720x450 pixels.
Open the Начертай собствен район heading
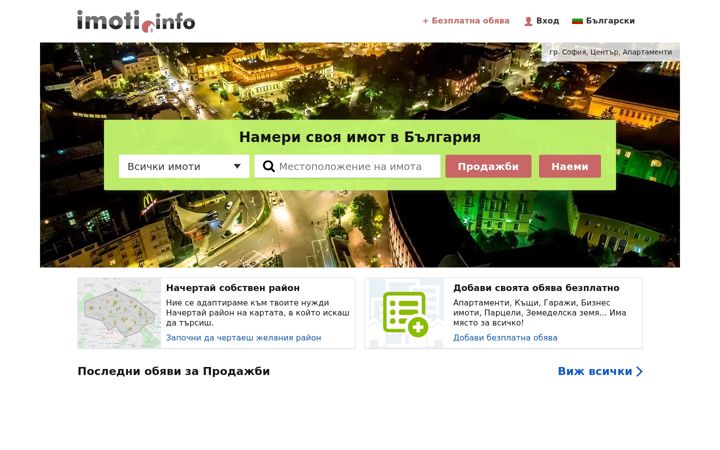tap(233, 288)
